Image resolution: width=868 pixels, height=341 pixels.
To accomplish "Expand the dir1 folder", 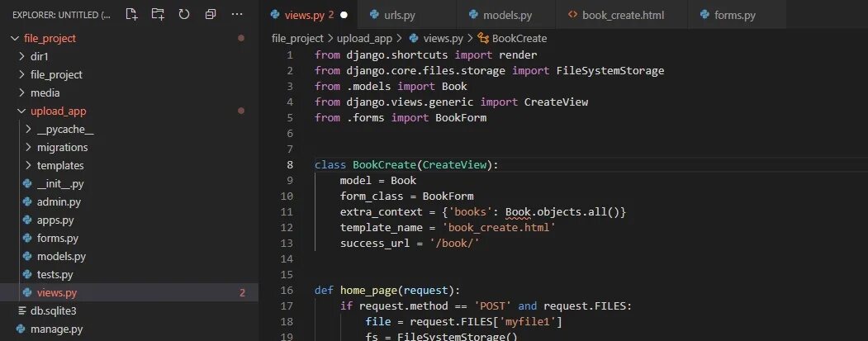I will tap(21, 56).
